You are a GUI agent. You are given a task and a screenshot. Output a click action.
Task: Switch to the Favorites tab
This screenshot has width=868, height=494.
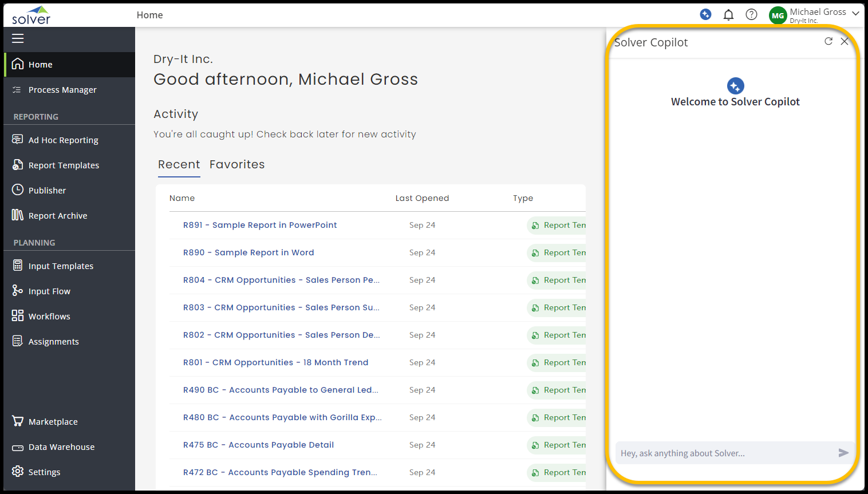click(237, 165)
